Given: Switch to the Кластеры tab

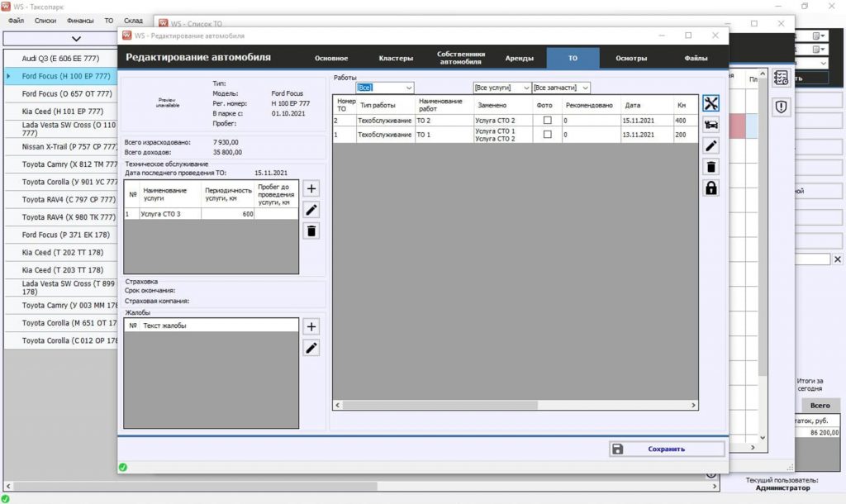Looking at the screenshot, I should (x=396, y=58).
